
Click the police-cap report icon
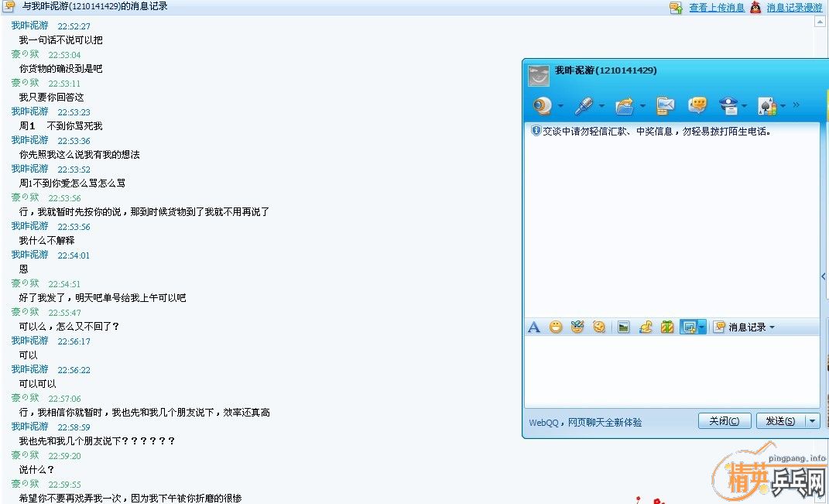[x=728, y=106]
